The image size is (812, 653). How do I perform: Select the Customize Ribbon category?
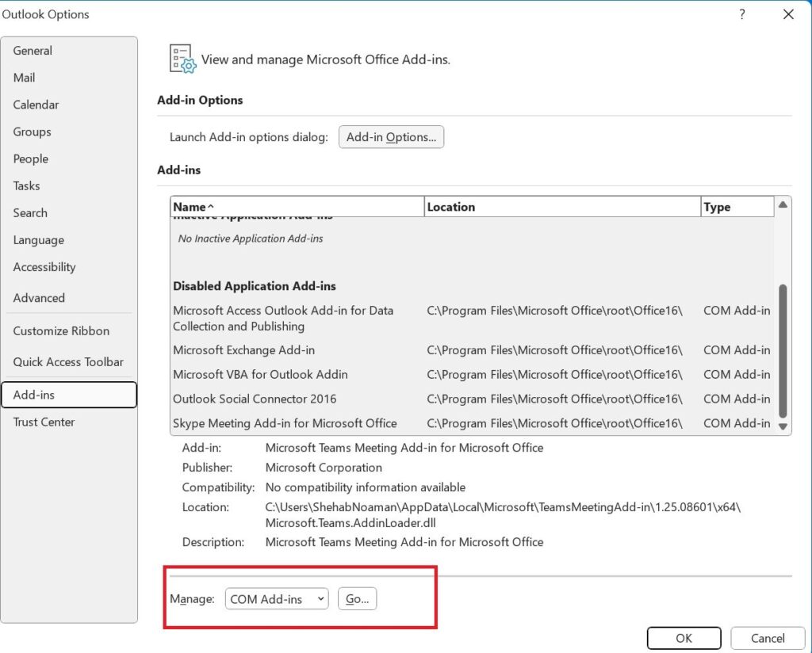click(61, 331)
